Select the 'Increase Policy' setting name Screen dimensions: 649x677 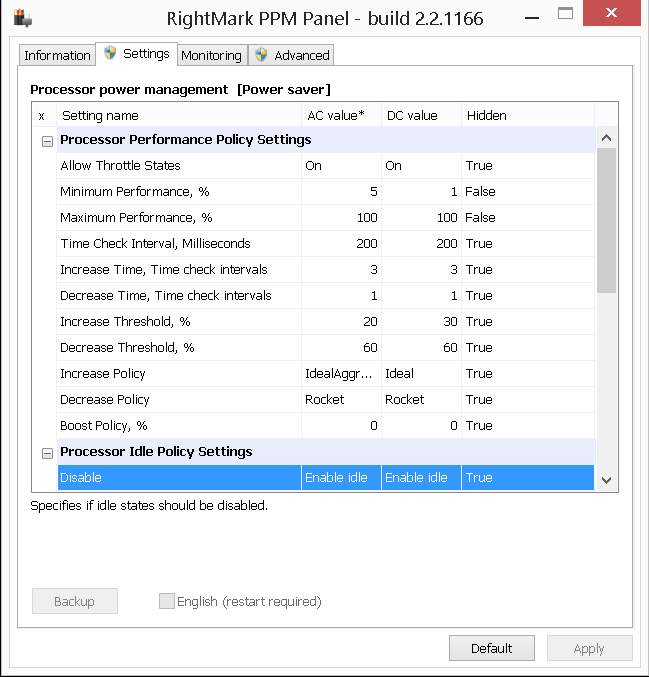[103, 373]
